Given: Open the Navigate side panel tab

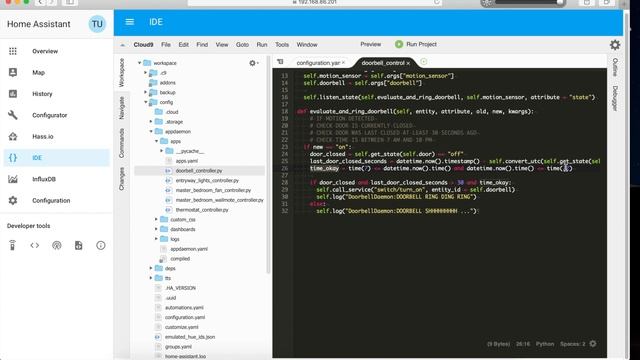Looking at the screenshot, I should click(121, 108).
